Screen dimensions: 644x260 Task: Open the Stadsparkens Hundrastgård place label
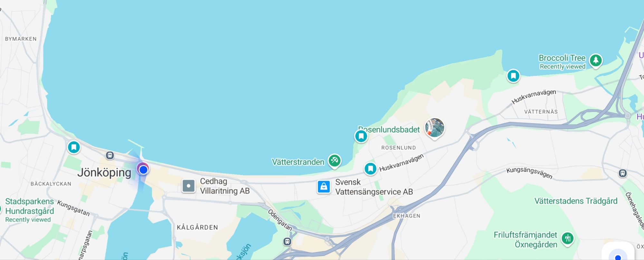[29, 206]
